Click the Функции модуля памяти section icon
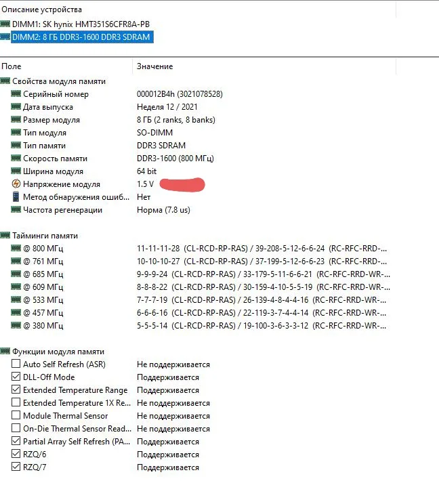This screenshot has width=439, height=504. (x=5, y=351)
